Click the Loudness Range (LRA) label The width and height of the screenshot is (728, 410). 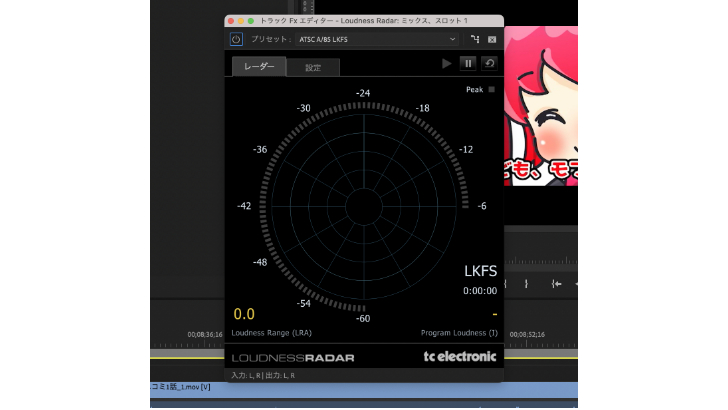(x=272, y=333)
